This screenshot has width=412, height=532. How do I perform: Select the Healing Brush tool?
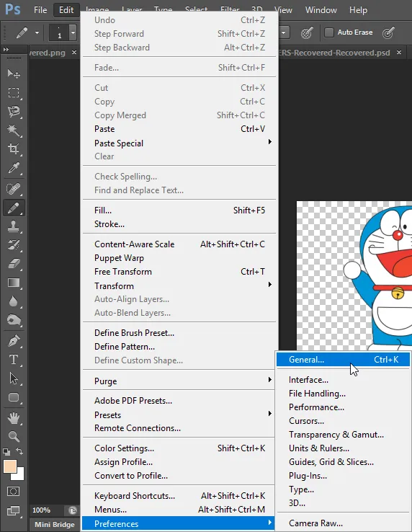(14, 189)
